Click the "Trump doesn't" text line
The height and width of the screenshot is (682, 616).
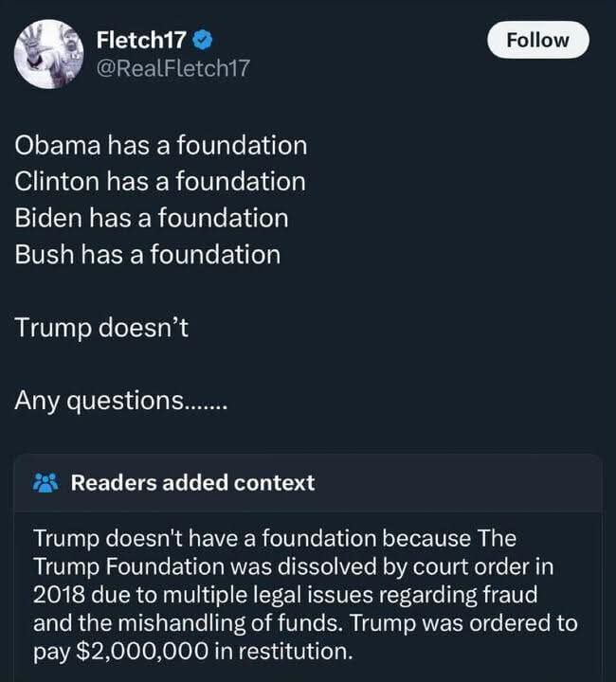[x=101, y=326]
